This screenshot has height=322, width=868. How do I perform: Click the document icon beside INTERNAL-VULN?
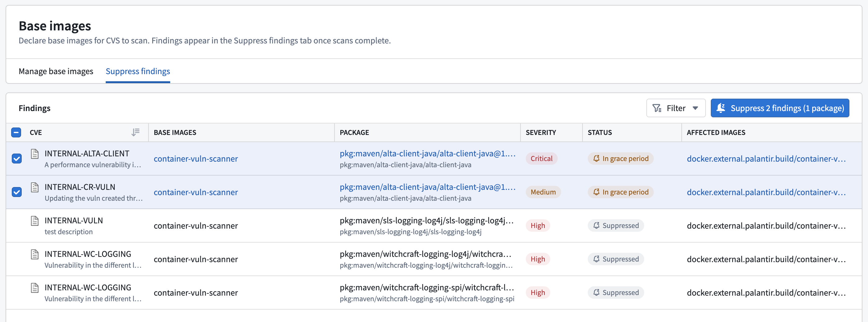(x=34, y=221)
